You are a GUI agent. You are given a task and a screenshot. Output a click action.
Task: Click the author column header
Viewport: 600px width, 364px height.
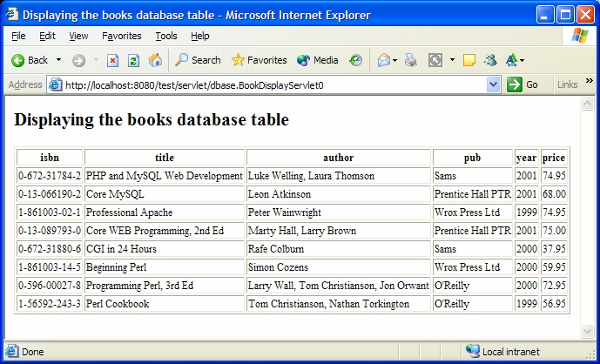[339, 158]
